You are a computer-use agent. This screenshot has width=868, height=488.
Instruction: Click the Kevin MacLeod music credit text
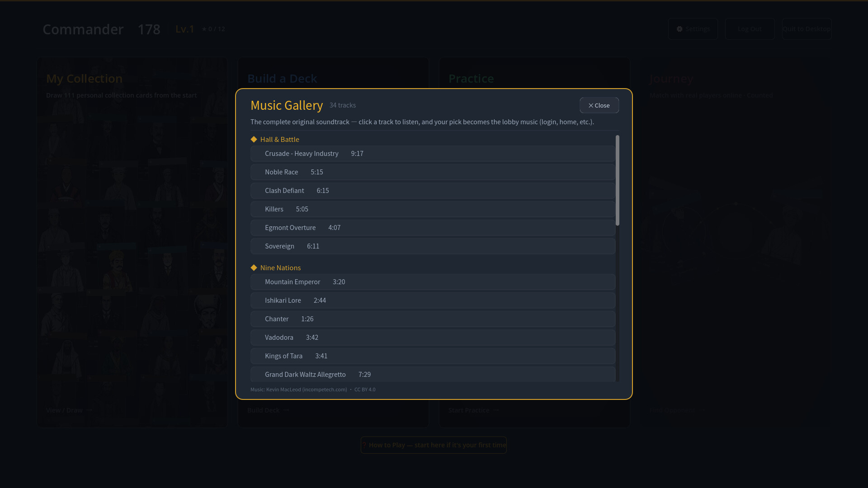[x=313, y=389]
